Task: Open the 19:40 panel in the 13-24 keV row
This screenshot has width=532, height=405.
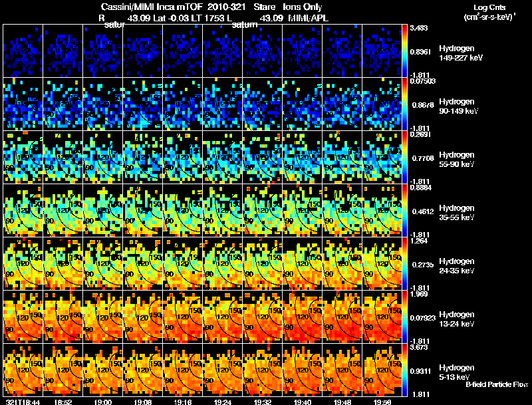Action: pos(303,317)
